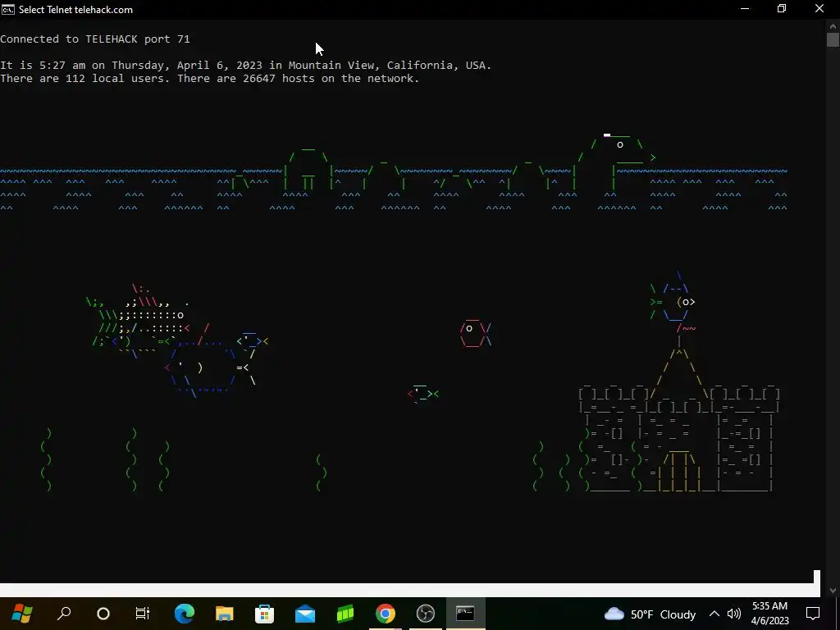The width and height of the screenshot is (840, 630).
Task: Click the vertical scrollbar thumb
Action: tap(833, 39)
